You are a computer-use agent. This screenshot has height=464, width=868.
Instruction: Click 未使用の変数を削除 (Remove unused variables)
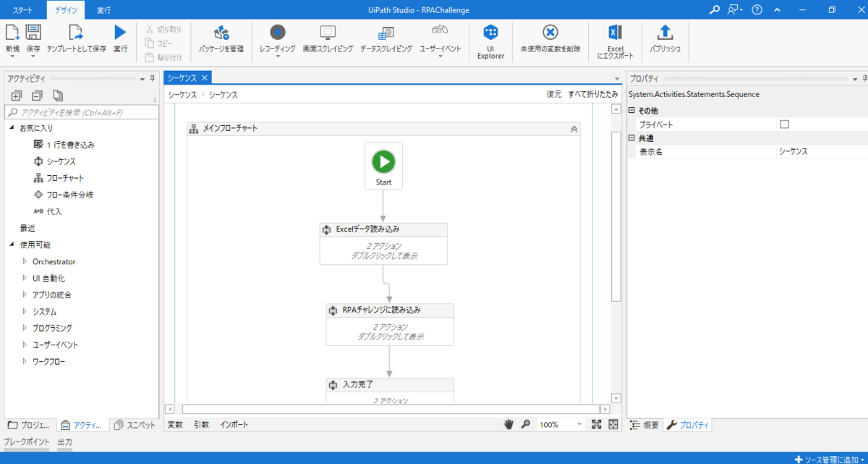pyautogui.click(x=550, y=38)
